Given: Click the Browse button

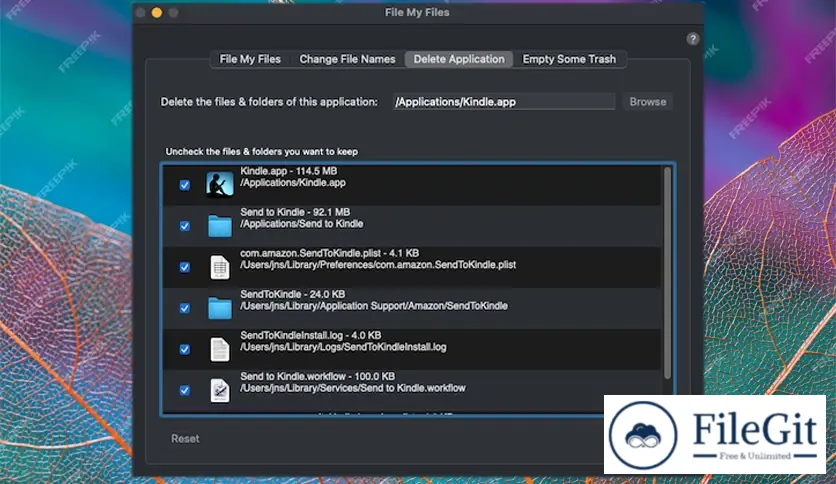Looking at the screenshot, I should click(x=648, y=102).
